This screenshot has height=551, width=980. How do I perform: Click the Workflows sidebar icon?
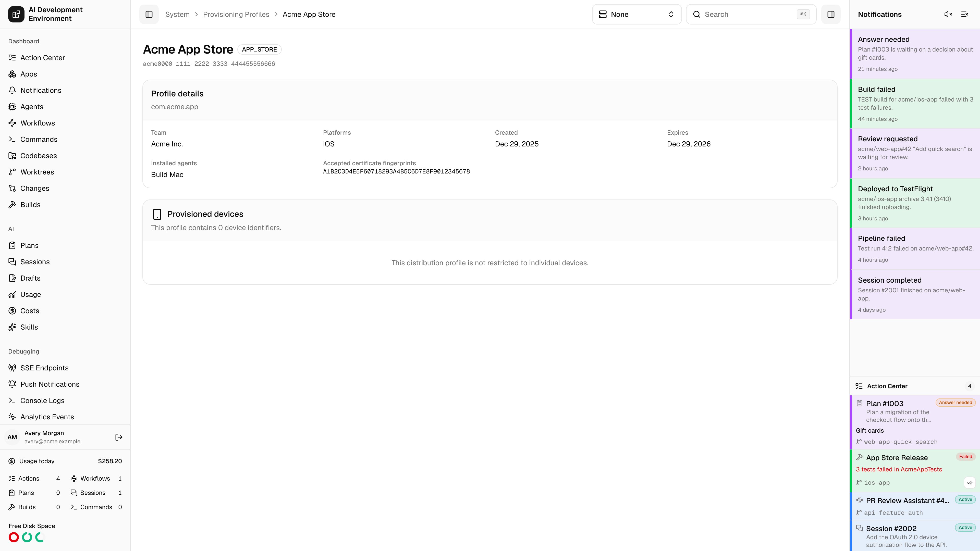coord(12,123)
